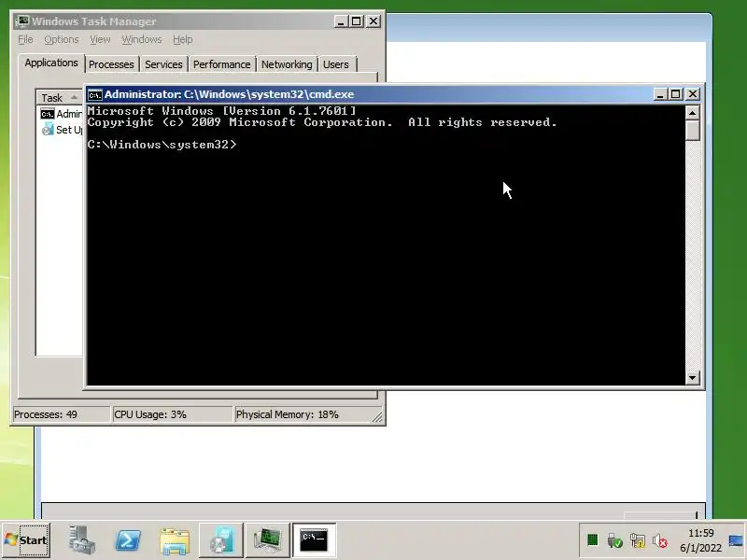The height and width of the screenshot is (560, 747).
Task: Switch to the setup installer taskbar icon
Action: (x=221, y=540)
